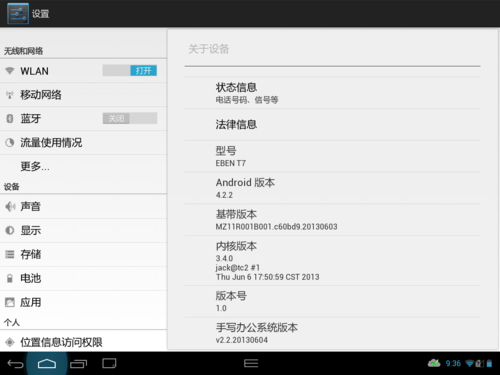Open 位置信息访问权限
The width and height of the screenshot is (500, 375).
(x=83, y=342)
